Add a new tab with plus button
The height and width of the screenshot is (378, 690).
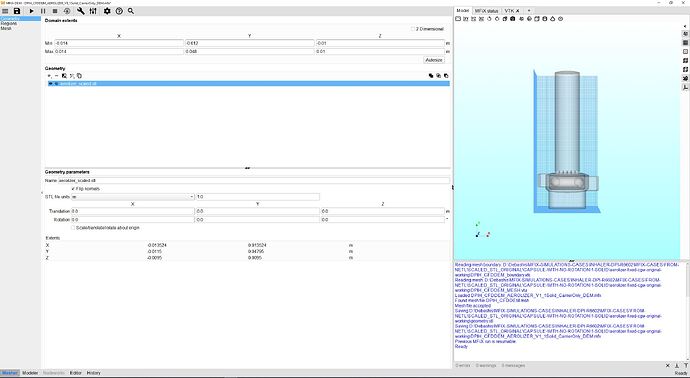click(x=529, y=11)
